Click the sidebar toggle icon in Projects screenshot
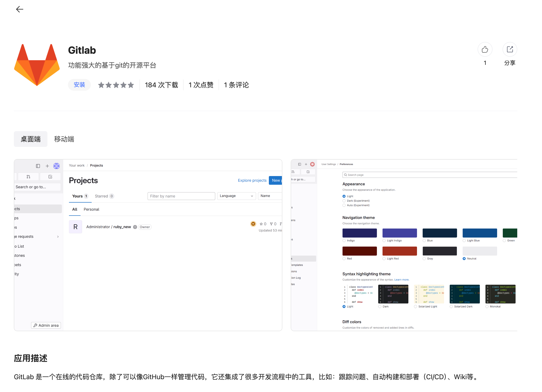 pyautogui.click(x=38, y=166)
